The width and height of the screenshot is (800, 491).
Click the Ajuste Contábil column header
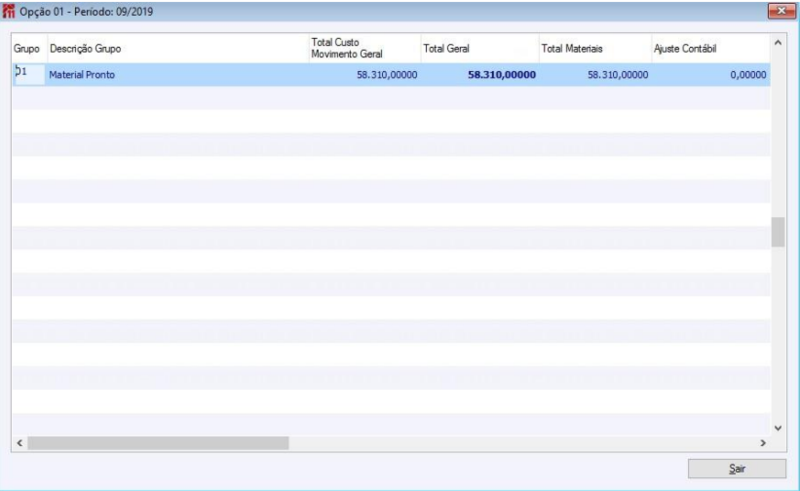[x=710, y=48]
